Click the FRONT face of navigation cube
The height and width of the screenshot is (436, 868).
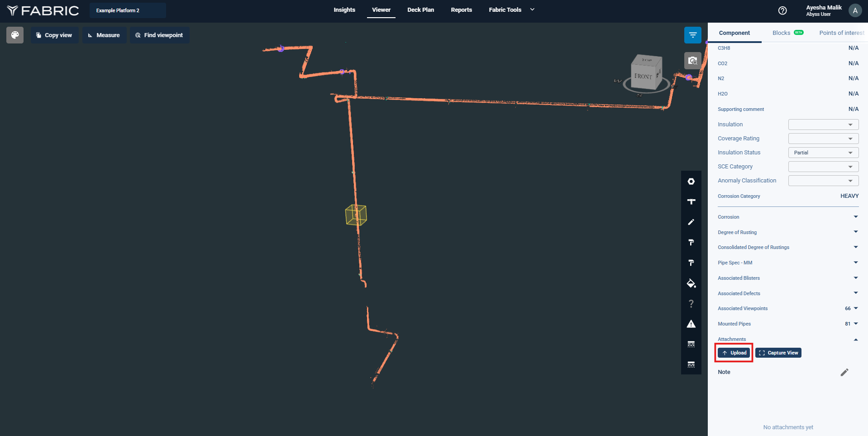click(x=643, y=76)
